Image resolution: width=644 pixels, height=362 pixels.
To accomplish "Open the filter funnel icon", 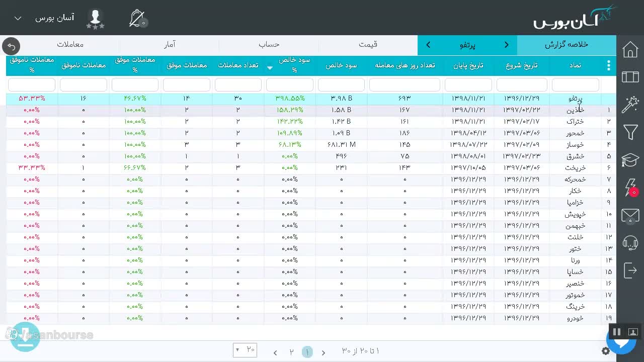I will click(x=630, y=132).
